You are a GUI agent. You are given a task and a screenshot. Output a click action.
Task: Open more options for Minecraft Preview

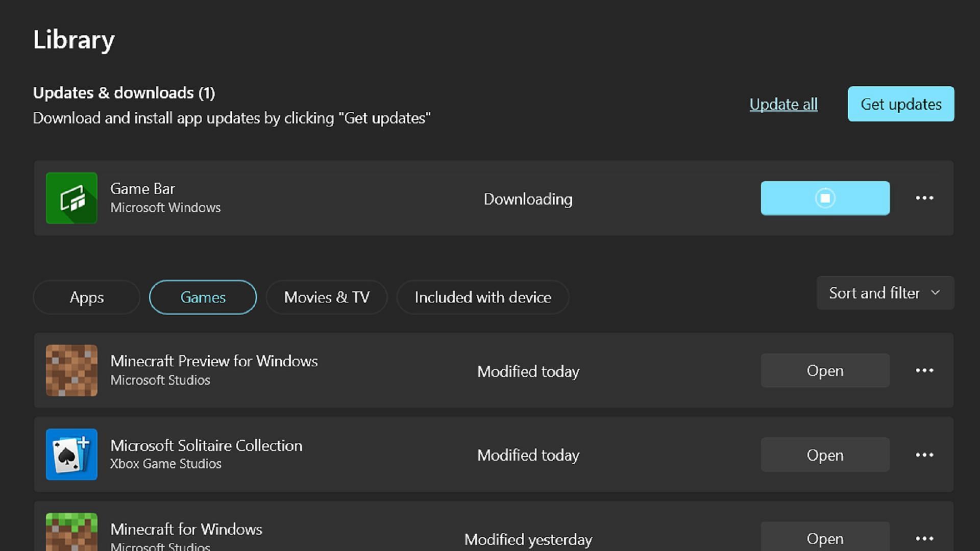click(x=924, y=370)
